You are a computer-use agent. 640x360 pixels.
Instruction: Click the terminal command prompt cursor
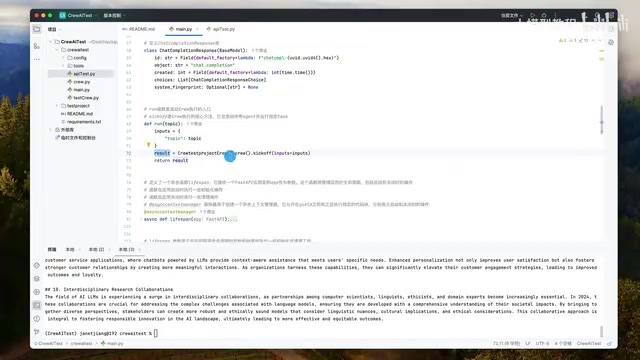(156, 333)
